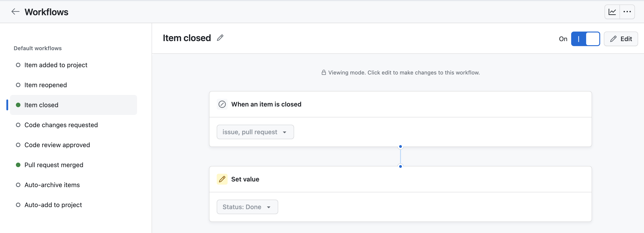Screen dimensions: 644x233
Task: Click the pencil icon to rename Item closed
Action: 220,38
